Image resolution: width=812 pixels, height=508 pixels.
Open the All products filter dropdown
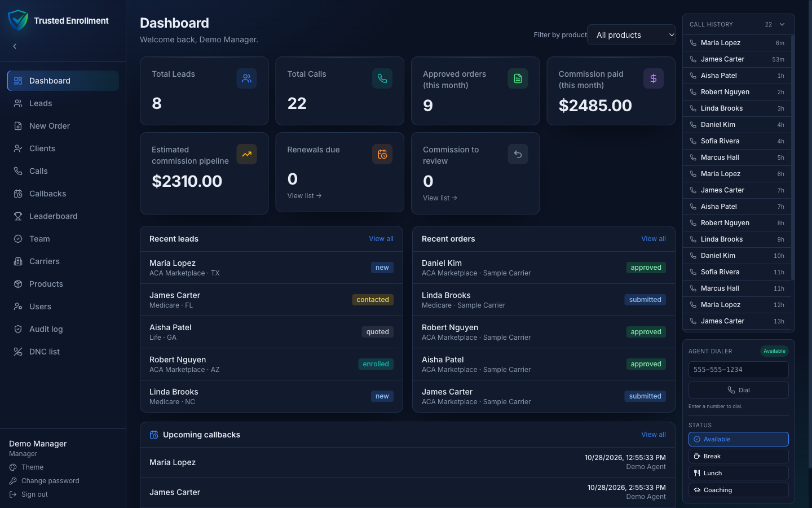pos(631,35)
